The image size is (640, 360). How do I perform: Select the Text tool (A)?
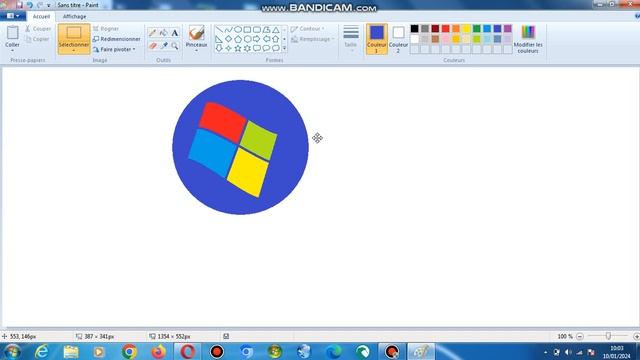tap(175, 33)
